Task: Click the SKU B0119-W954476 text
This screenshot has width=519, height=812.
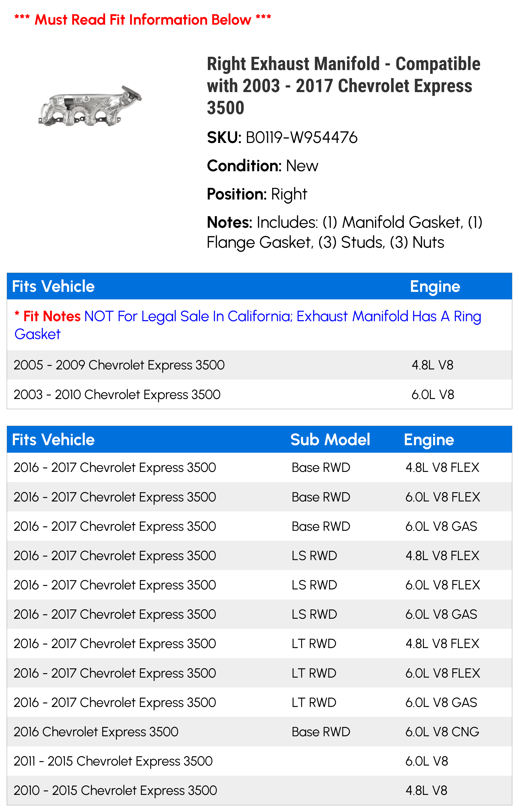Action: point(282,137)
